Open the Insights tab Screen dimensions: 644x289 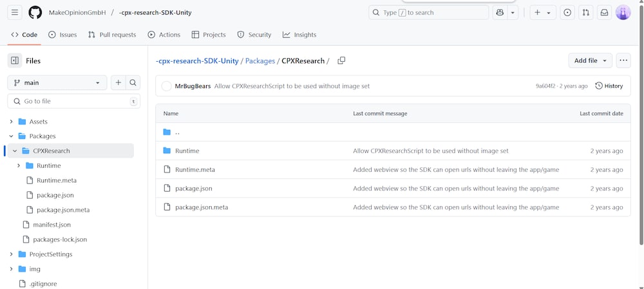pyautogui.click(x=299, y=35)
